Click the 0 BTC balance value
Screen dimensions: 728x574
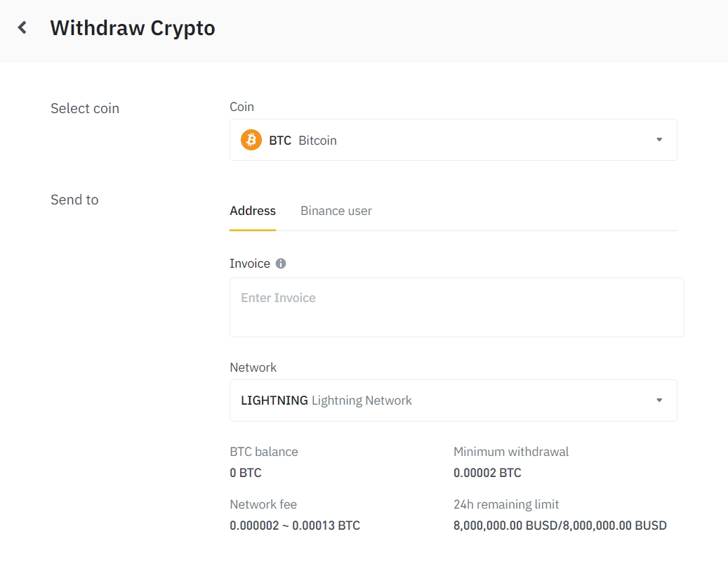(x=246, y=473)
